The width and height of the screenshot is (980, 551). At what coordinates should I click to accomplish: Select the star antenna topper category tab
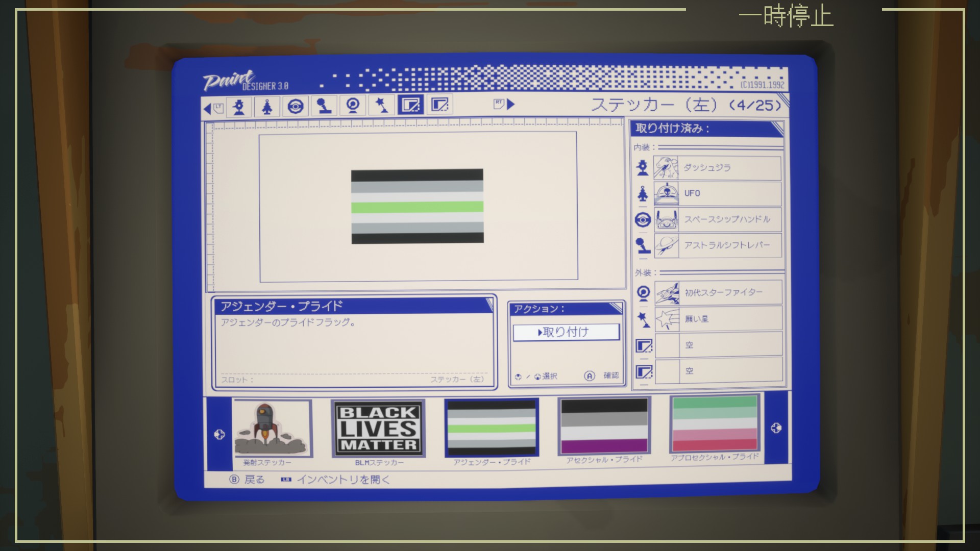[x=382, y=105]
